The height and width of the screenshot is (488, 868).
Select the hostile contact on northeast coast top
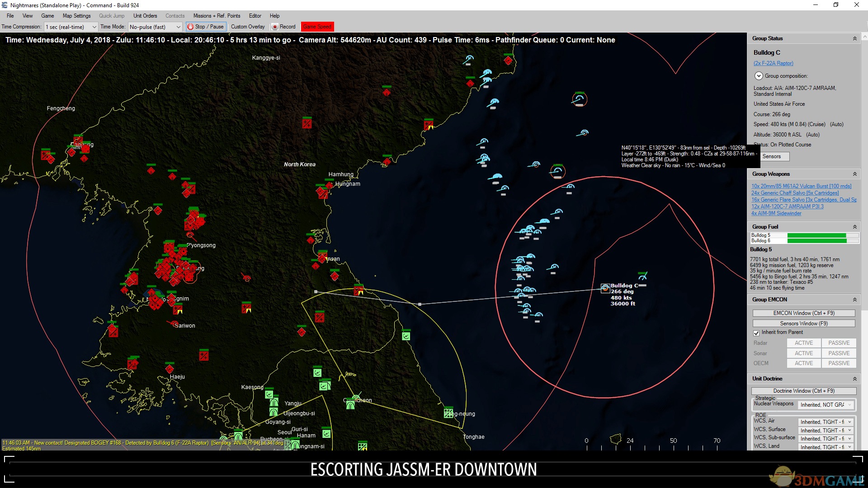tap(508, 59)
